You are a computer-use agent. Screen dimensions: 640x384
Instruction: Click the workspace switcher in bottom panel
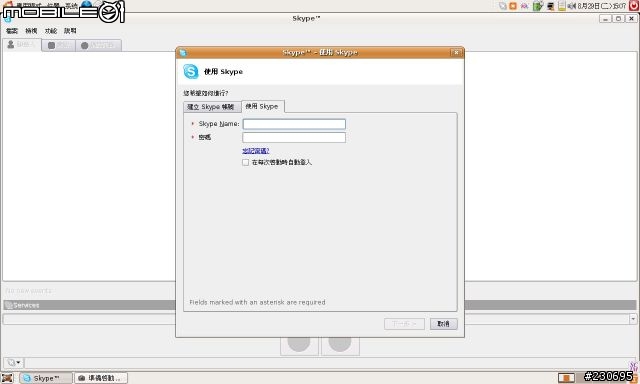567,378
